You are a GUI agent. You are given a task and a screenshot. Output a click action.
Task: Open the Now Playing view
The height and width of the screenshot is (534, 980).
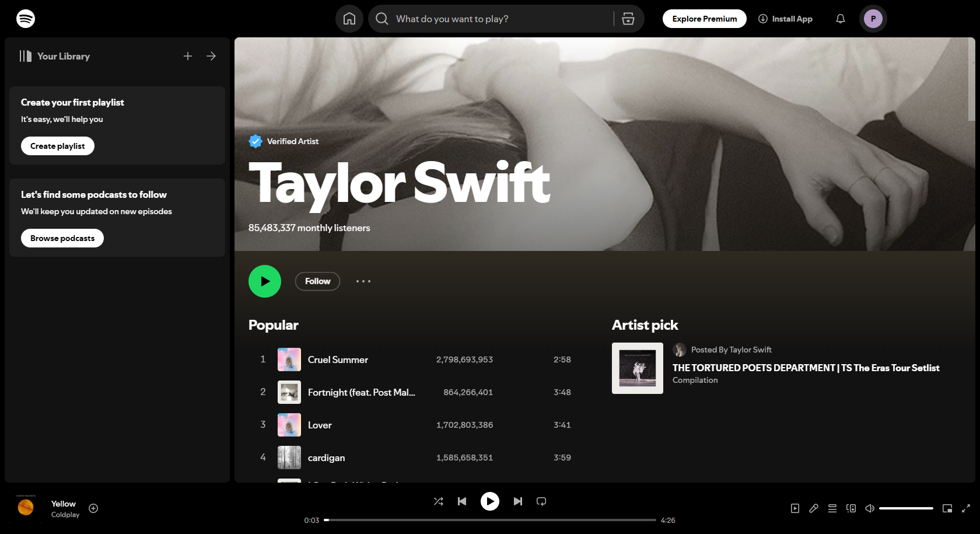pyautogui.click(x=795, y=508)
